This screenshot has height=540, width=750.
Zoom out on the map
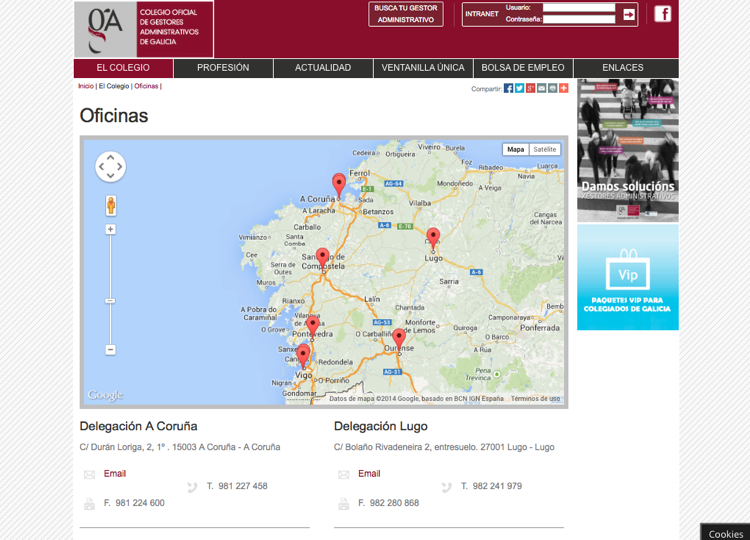110,350
